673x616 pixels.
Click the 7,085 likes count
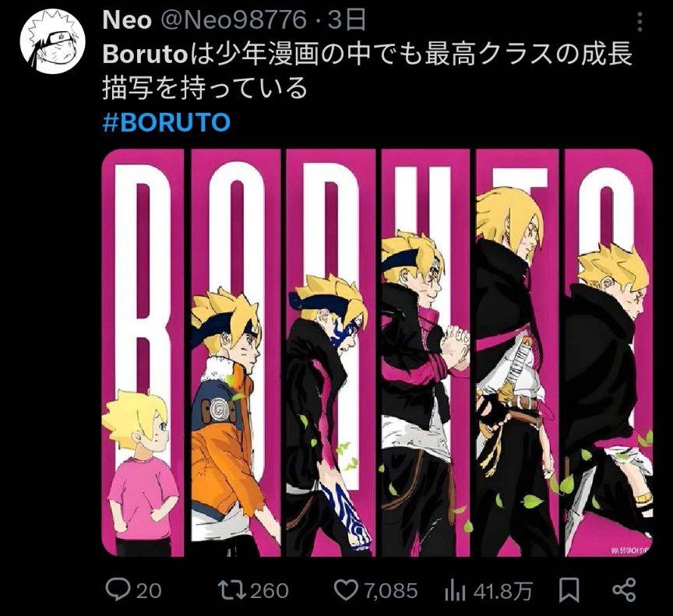click(391, 591)
